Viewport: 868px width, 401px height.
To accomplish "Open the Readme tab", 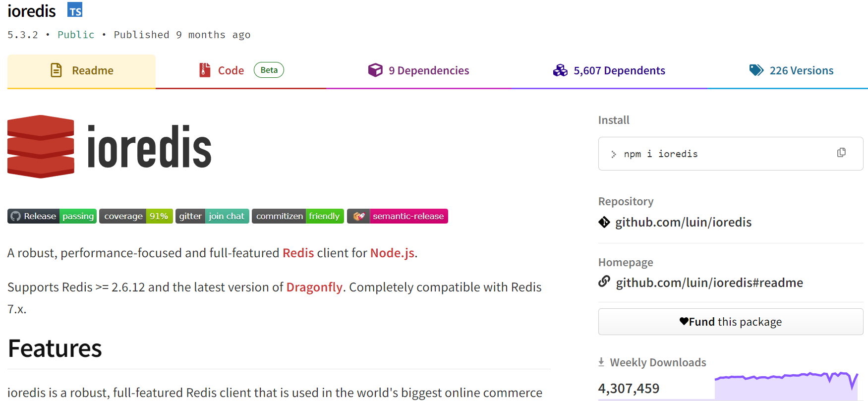I will pyautogui.click(x=81, y=71).
